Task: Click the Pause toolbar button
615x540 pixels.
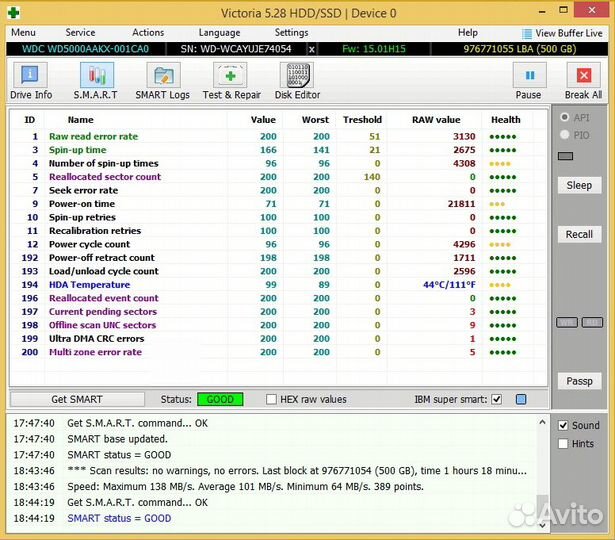Action: (x=528, y=81)
